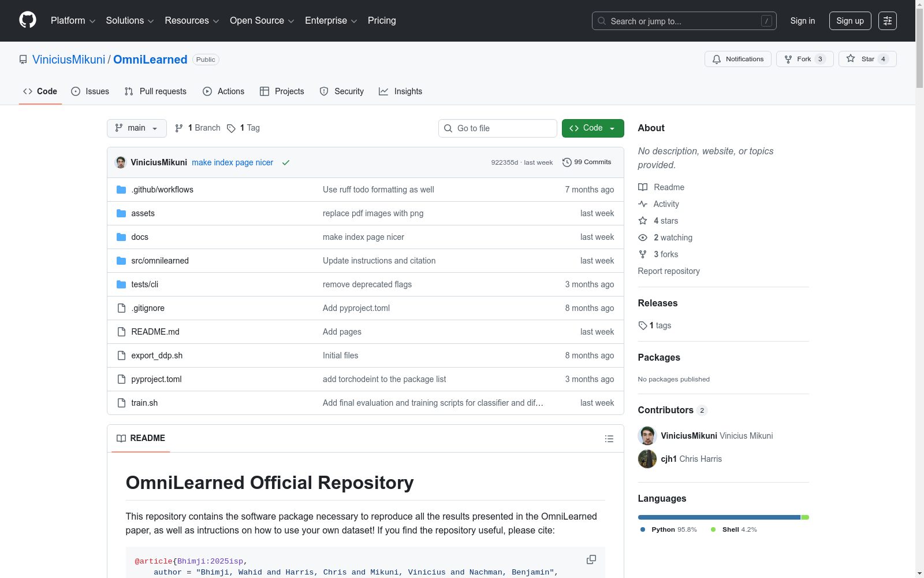The image size is (924, 578).
Task: Click the Releases heading link
Action: click(658, 303)
